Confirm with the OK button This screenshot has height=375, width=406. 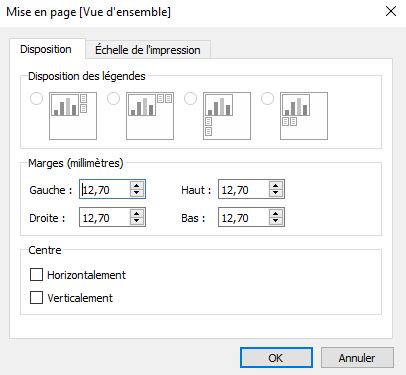click(276, 358)
